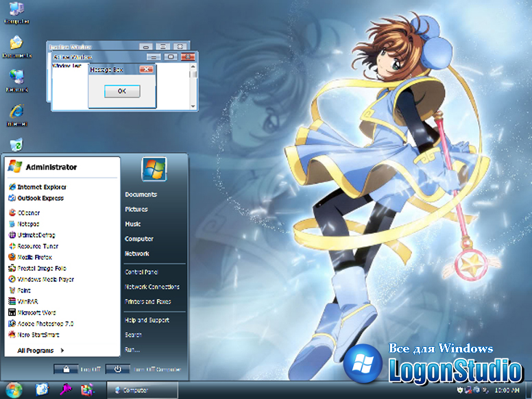Expand All Programs submenu
Viewport: 532px width, 399px height.
click(40, 350)
